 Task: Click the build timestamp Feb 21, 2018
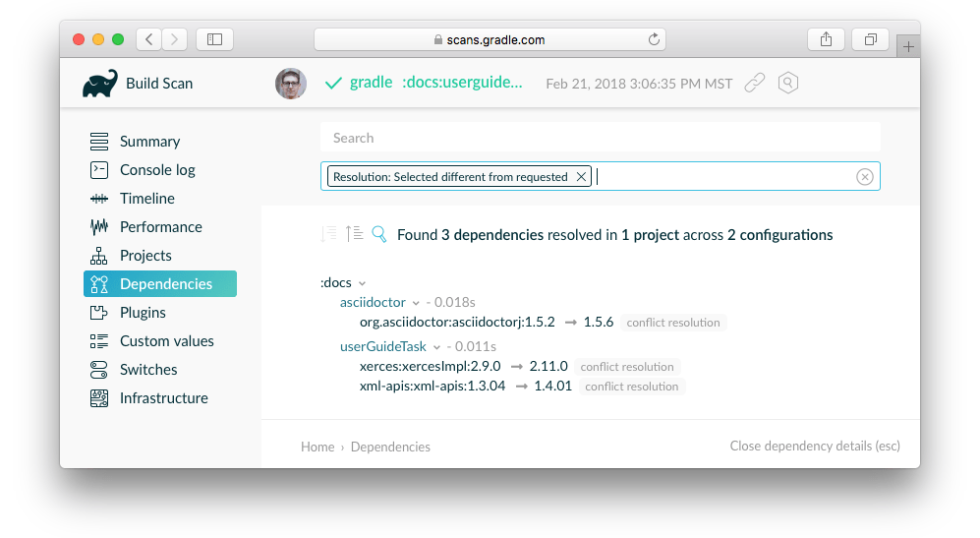639,84
